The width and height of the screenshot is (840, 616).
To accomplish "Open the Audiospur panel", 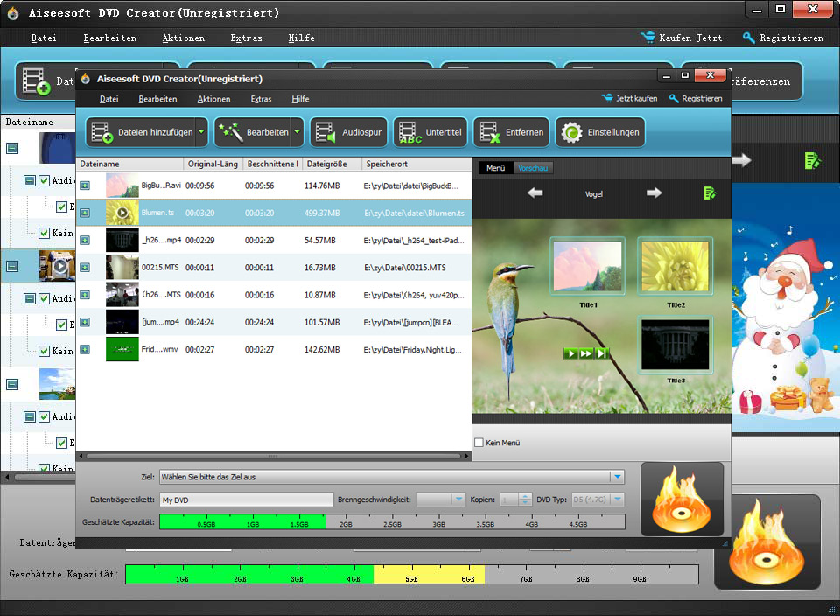I will (349, 131).
